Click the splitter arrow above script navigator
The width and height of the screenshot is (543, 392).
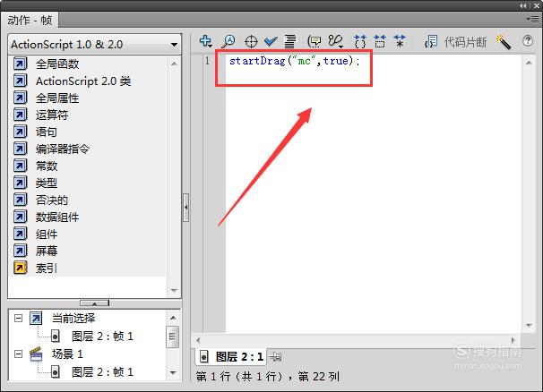click(95, 303)
